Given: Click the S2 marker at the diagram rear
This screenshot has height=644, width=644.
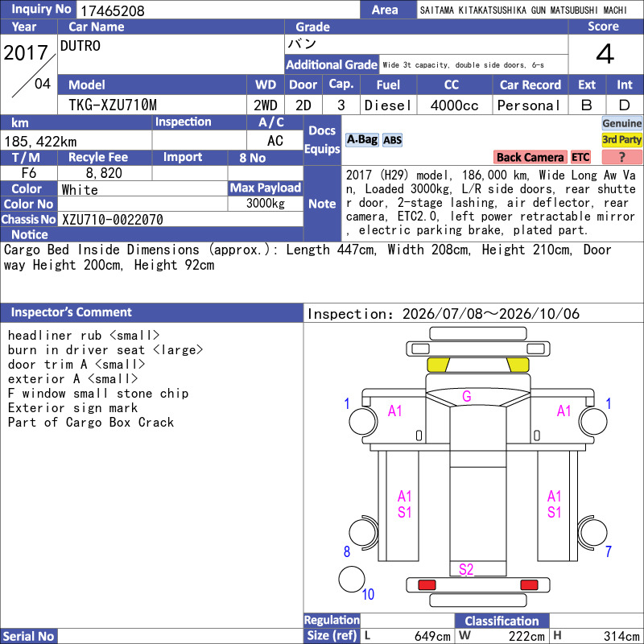Looking at the screenshot, I should 466,569.
